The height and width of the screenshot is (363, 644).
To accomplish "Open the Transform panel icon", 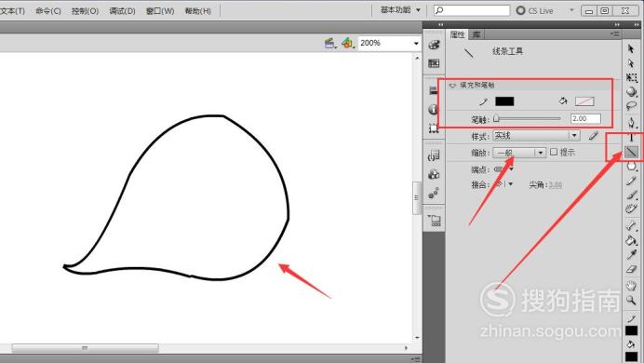I will tap(434, 128).
